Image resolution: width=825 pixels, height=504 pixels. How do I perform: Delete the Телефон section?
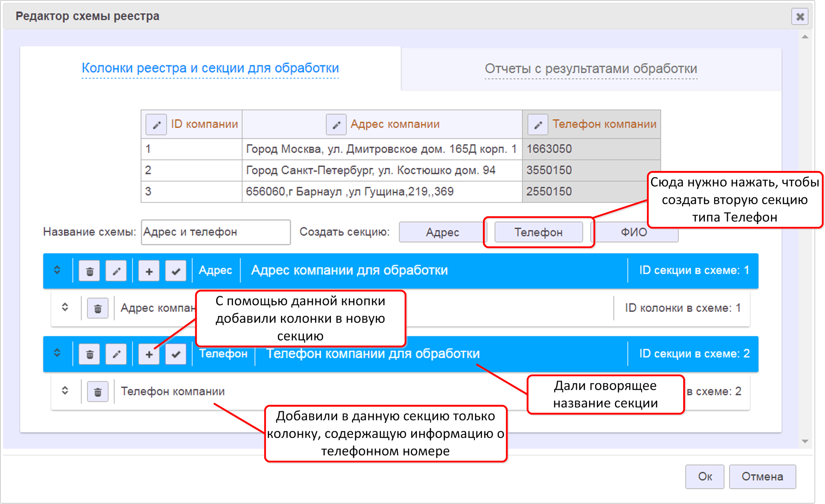90,354
